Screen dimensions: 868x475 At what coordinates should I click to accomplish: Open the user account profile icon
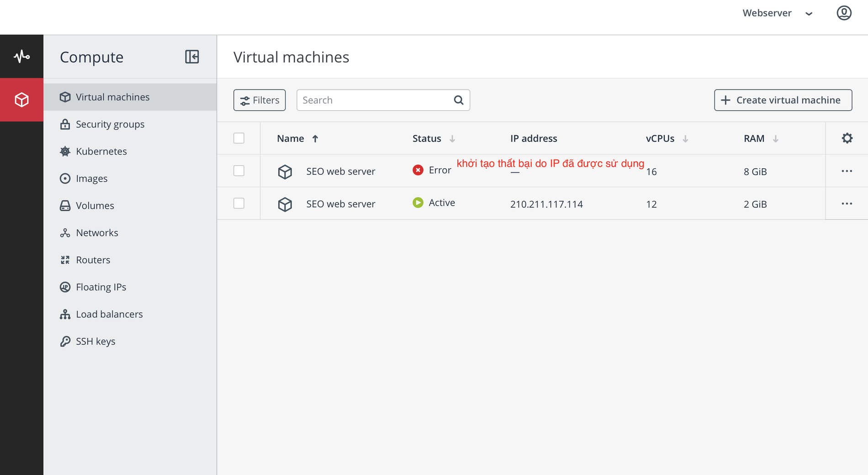pos(843,13)
